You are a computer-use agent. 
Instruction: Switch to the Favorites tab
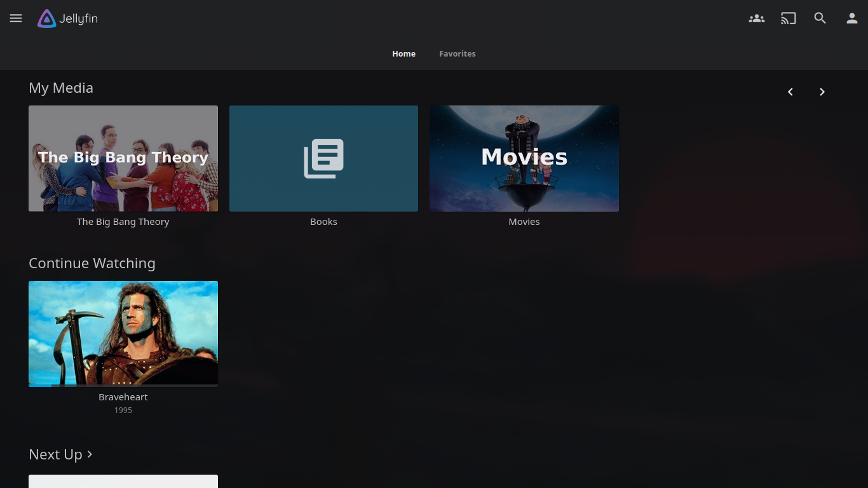tap(457, 53)
